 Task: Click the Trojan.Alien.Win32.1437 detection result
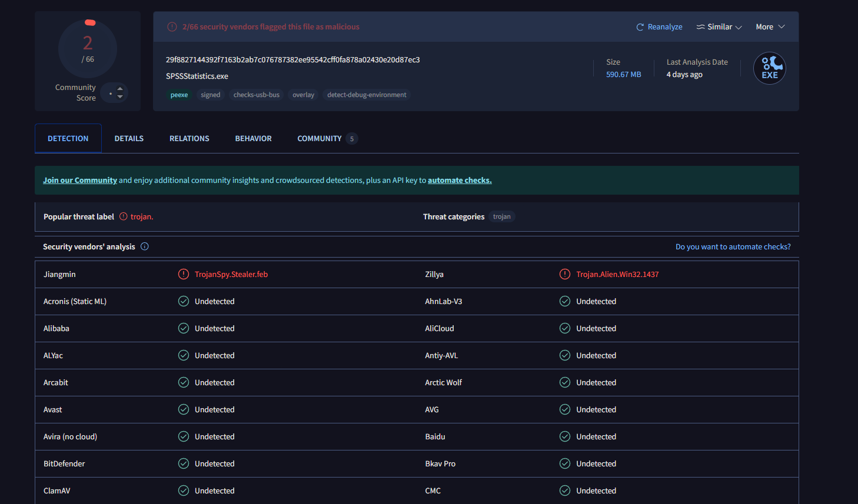click(617, 274)
